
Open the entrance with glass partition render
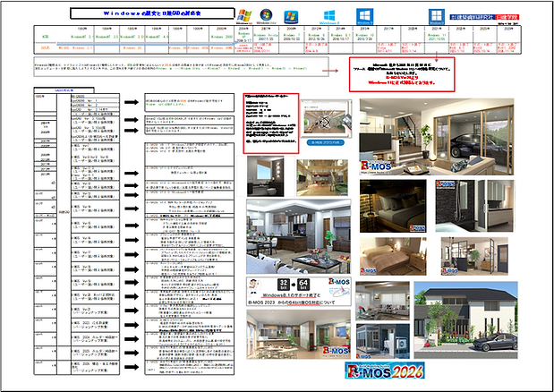coord(474,256)
